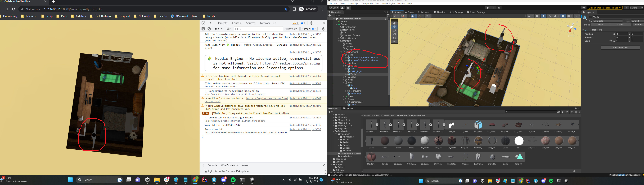Create a live expression with eye icon
Viewport: 644px width, 185px height.
(x=228, y=29)
